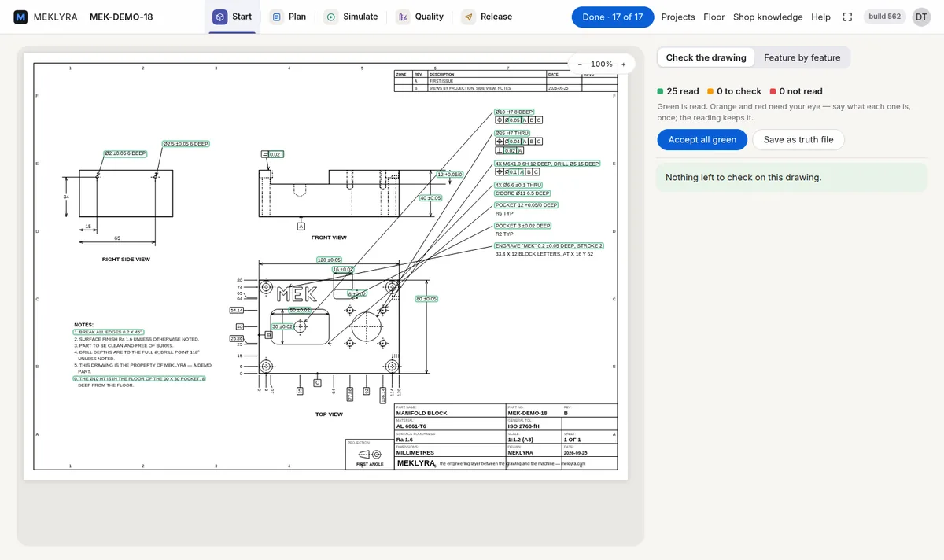Select the 4X M6X1.0-6H thread callout
This screenshot has width=944, height=560.
point(548,164)
